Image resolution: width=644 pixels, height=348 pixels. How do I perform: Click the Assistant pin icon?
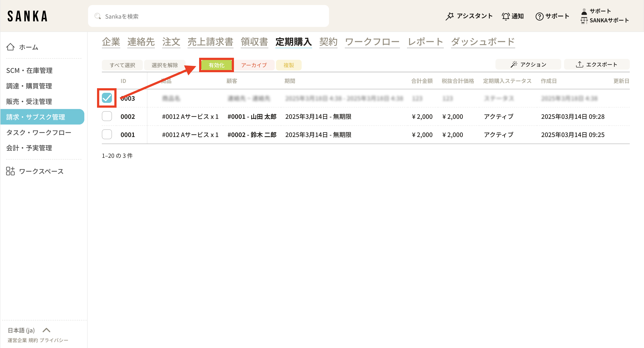coord(449,16)
